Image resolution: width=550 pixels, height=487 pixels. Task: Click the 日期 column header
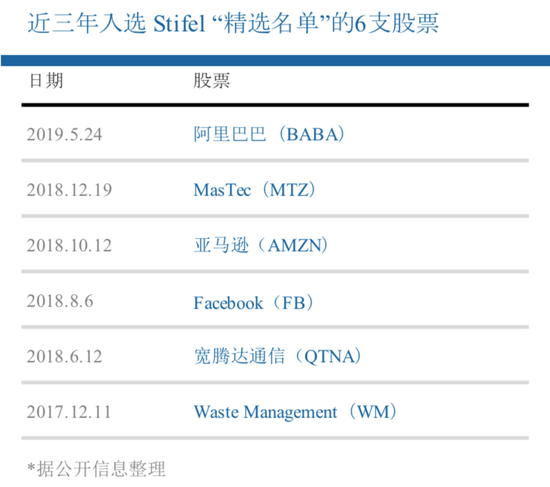46,81
